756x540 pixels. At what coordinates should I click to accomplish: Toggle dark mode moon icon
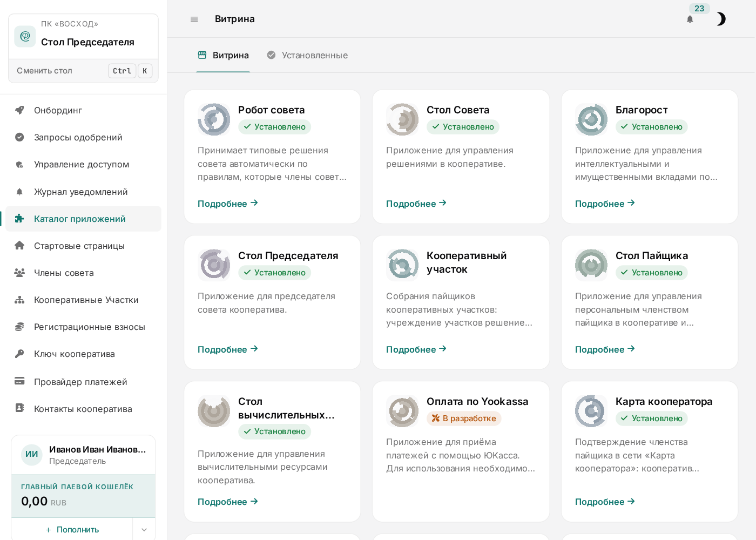[x=720, y=19]
